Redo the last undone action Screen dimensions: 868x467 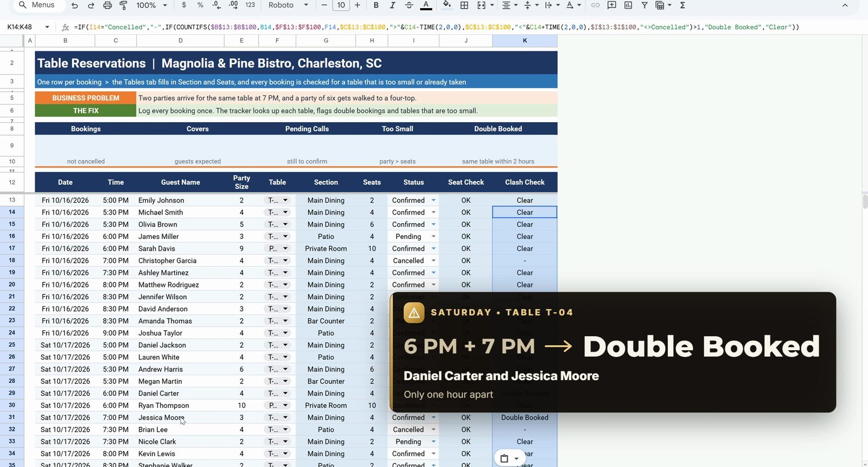coord(91,5)
